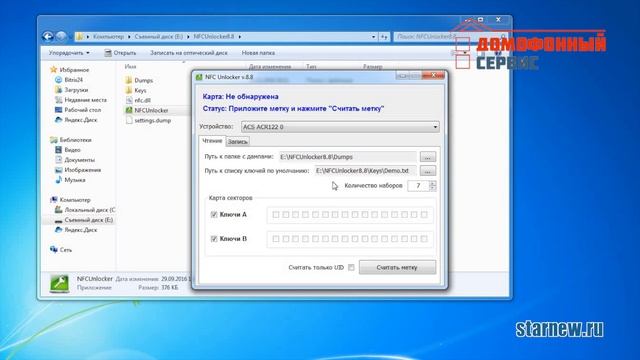Click Открыть in the Explorer toolbar
This screenshot has width=640, height=360.
120,53
